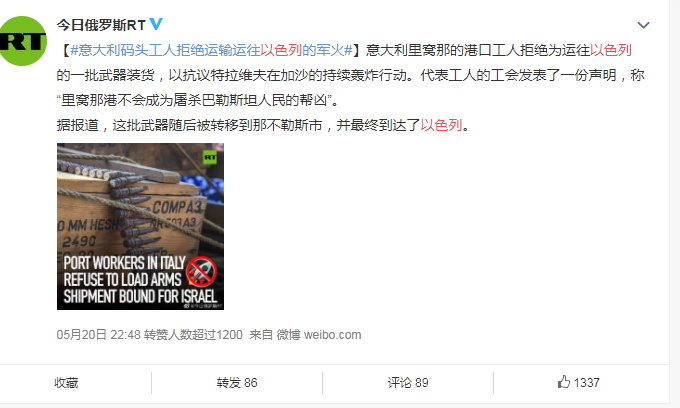Viewport: 680px width, 408px height.
Task: Click the RT green avatar logo
Action: click(23, 41)
